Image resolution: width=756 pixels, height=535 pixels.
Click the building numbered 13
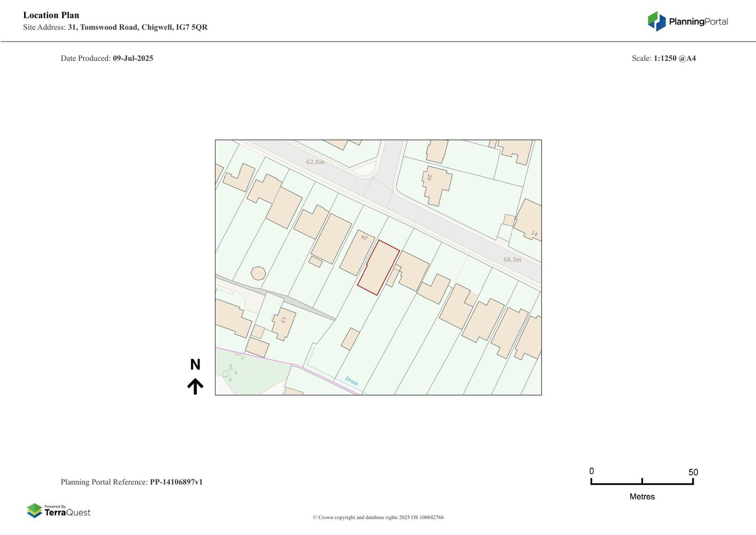(283, 323)
